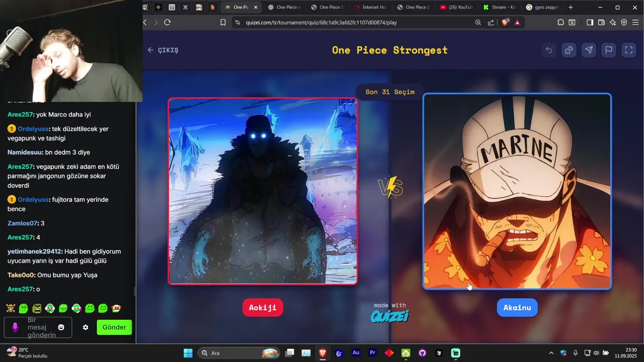Open a new browser tab
The image size is (644, 362).
click(571, 8)
